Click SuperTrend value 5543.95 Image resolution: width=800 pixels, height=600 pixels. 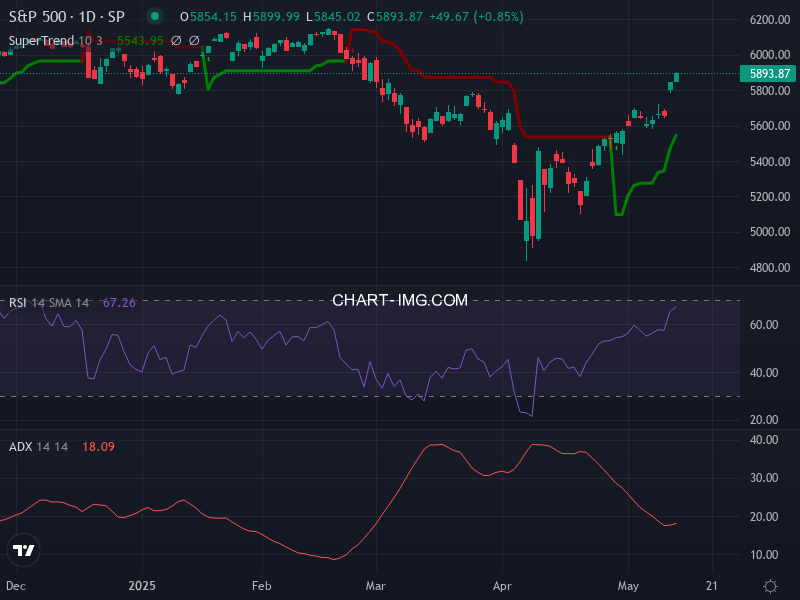point(140,40)
